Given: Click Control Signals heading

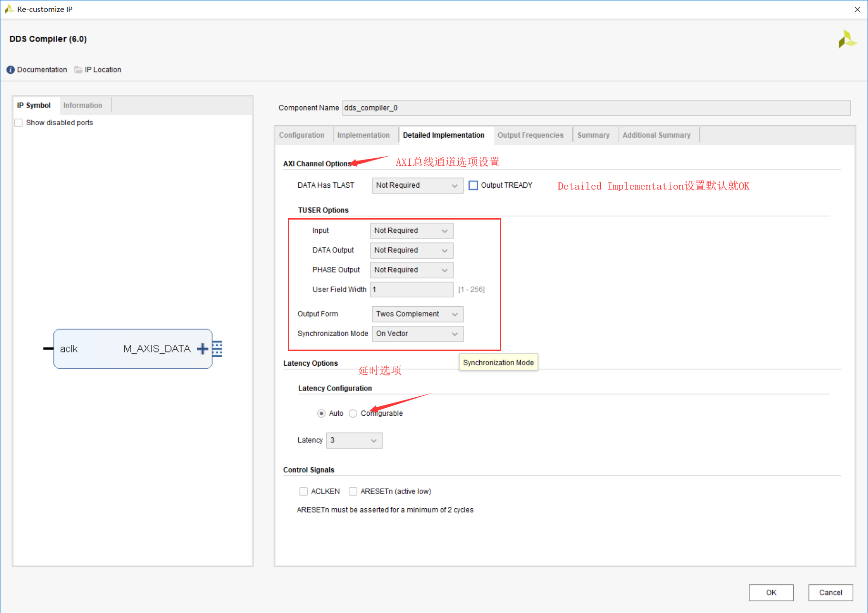Looking at the screenshot, I should coord(309,470).
